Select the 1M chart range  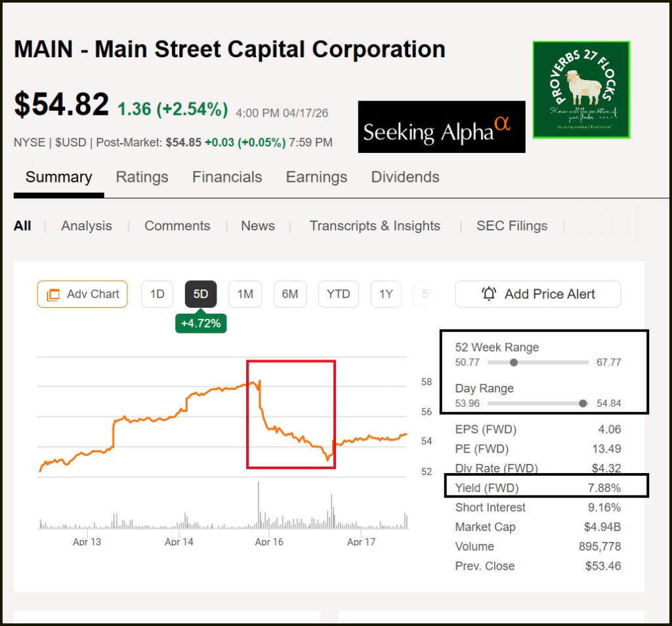pos(245,294)
